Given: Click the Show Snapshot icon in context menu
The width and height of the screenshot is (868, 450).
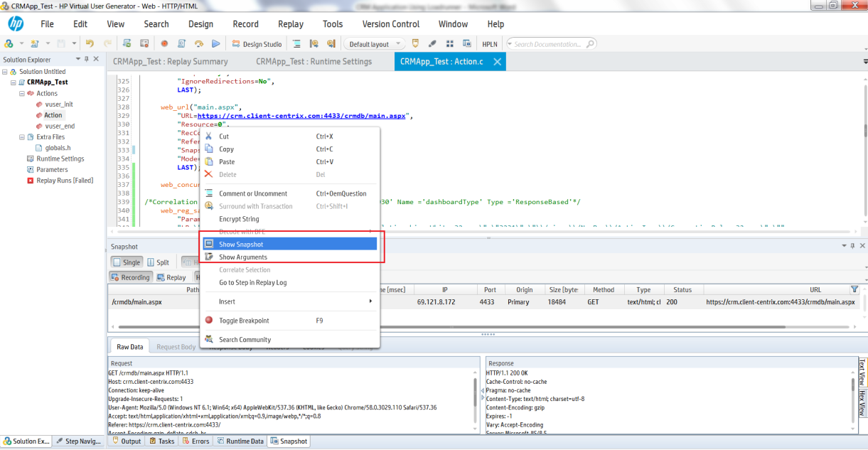Looking at the screenshot, I should 209,244.
